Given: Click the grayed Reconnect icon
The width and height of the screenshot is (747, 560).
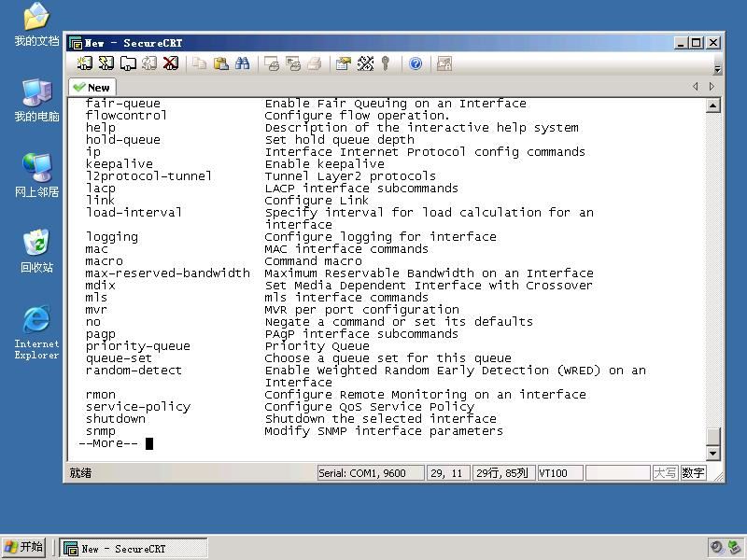Looking at the screenshot, I should pyautogui.click(x=149, y=63).
